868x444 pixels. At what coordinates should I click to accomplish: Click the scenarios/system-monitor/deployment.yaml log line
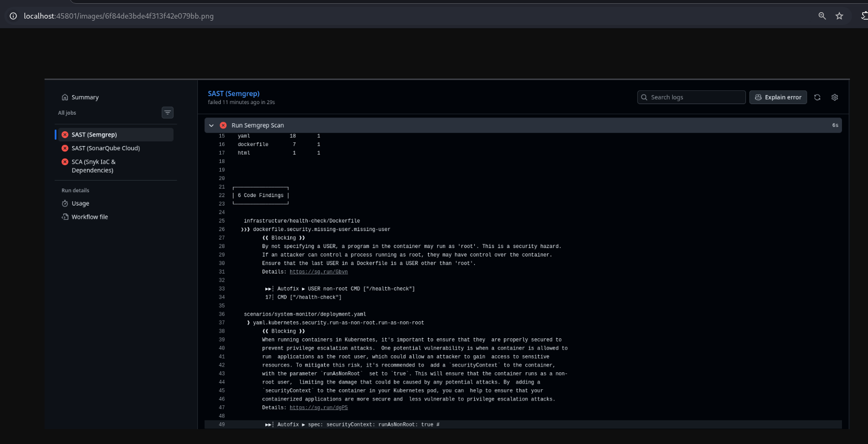coord(305,314)
